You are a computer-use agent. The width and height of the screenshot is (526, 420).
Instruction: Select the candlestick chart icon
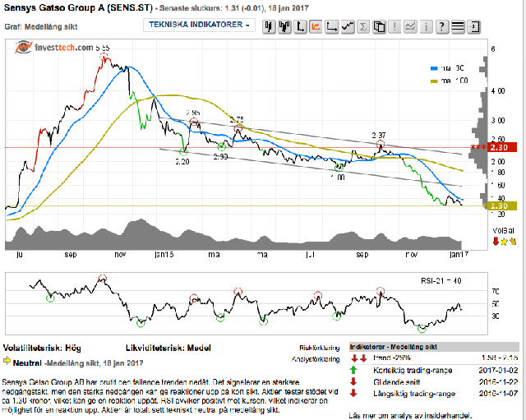point(269,26)
